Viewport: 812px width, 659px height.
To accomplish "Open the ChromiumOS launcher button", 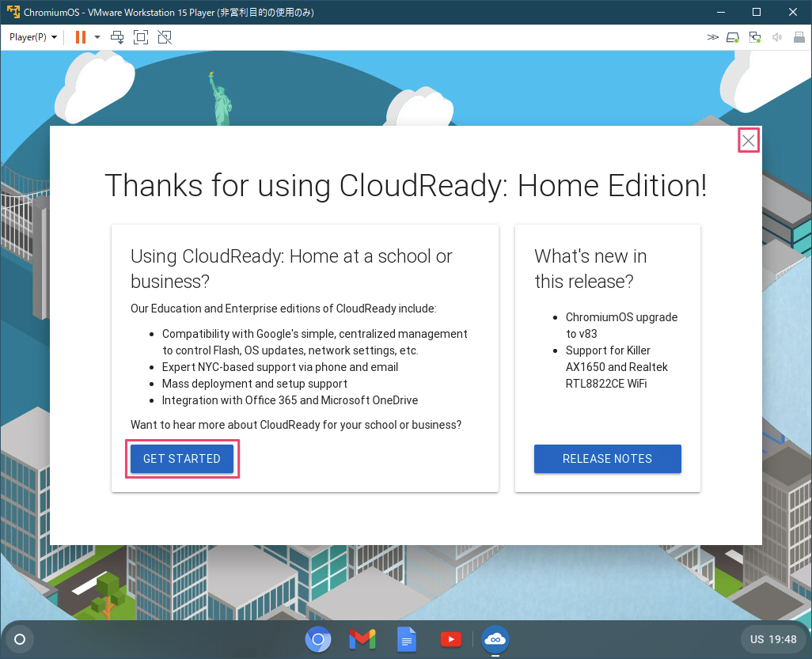I will 20,639.
